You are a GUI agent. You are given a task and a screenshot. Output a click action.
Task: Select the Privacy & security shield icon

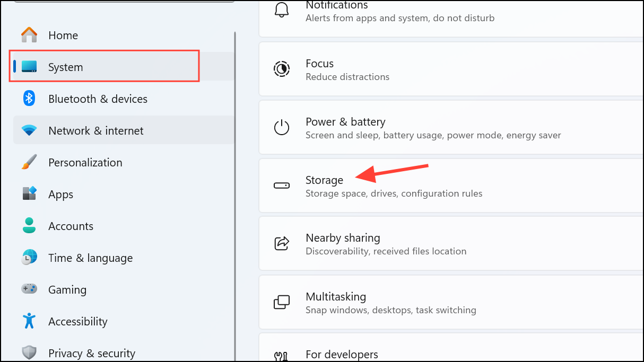[x=29, y=352]
